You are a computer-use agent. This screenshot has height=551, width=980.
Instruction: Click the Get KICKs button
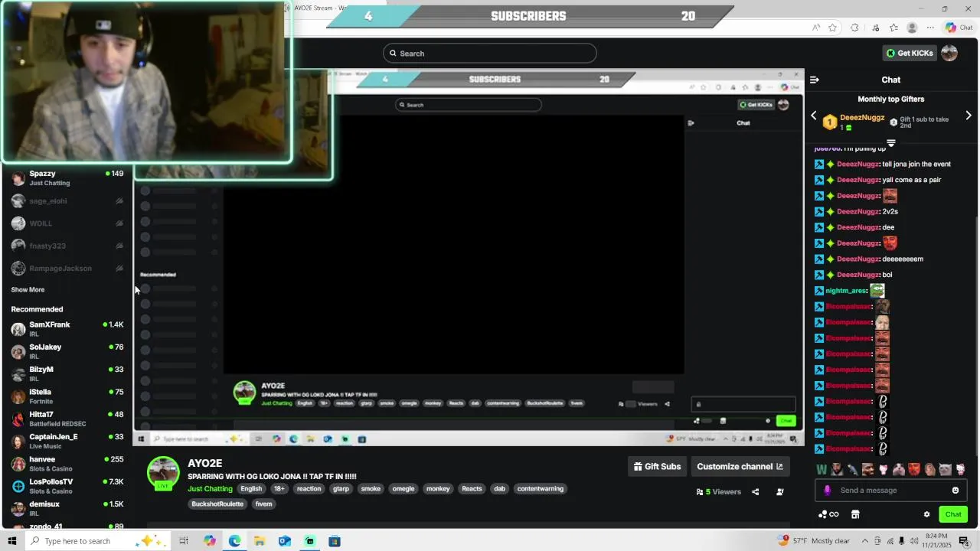[910, 53]
